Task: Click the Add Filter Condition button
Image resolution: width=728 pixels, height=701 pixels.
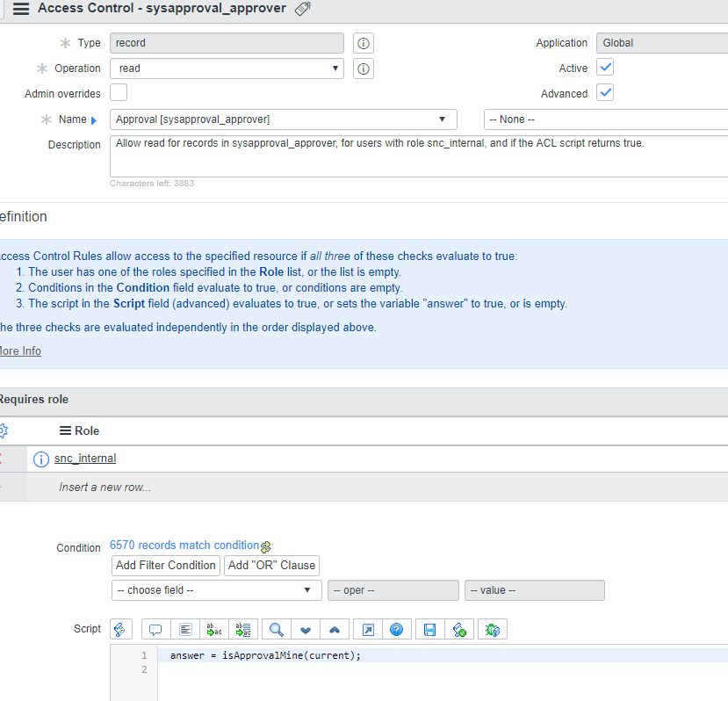Action: coord(166,565)
